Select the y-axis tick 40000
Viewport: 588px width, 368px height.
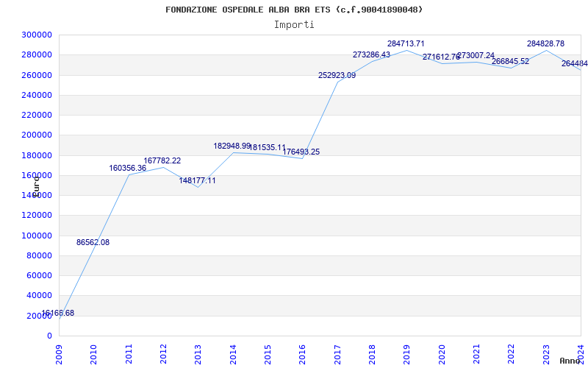pos(40,296)
